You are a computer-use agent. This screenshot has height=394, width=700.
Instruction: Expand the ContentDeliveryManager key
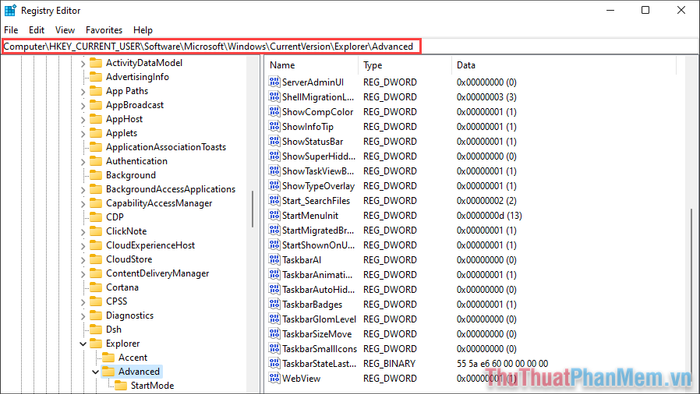pyautogui.click(x=83, y=274)
